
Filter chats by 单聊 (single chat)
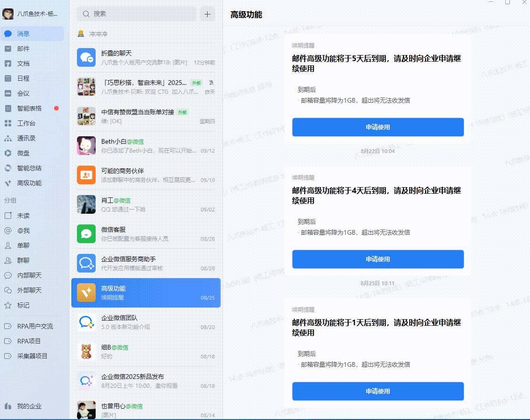point(32,245)
